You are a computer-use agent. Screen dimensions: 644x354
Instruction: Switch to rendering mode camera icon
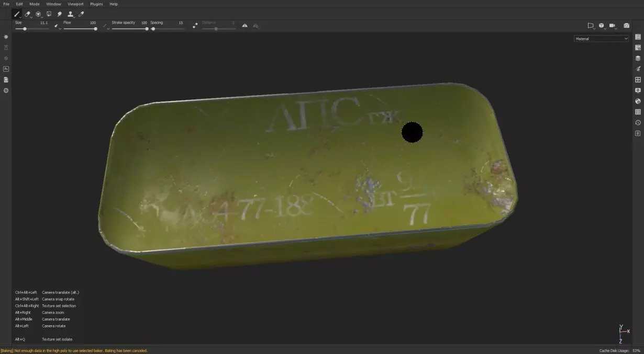[x=626, y=26]
